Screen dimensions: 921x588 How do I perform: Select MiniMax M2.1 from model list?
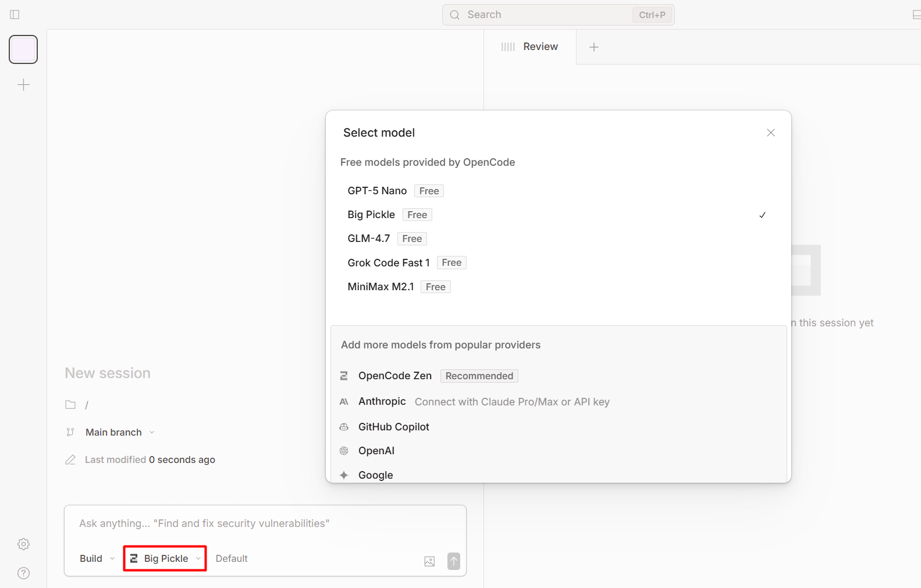pyautogui.click(x=381, y=287)
